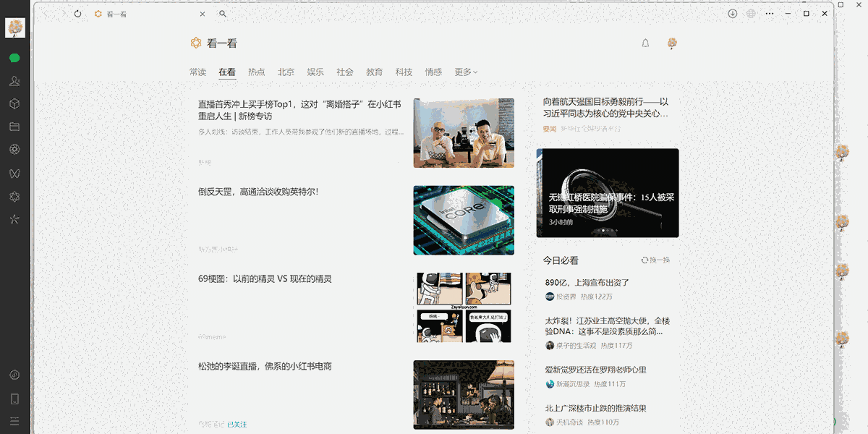Click the sparkle tool icon in the sidebar
This screenshot has height=434, width=868.
(15, 219)
